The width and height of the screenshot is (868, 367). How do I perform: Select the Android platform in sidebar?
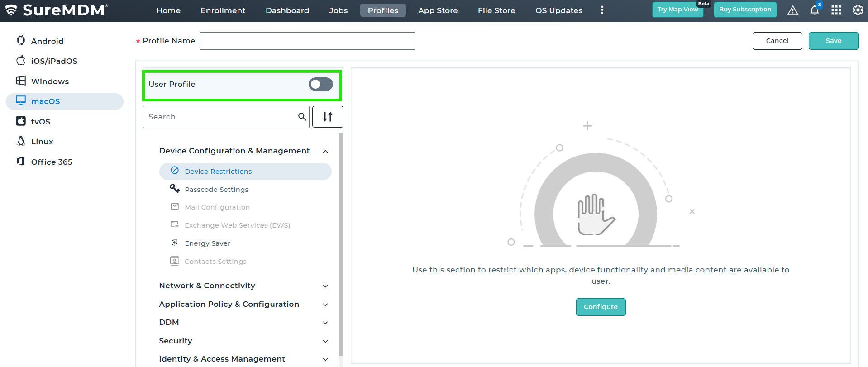(x=47, y=41)
